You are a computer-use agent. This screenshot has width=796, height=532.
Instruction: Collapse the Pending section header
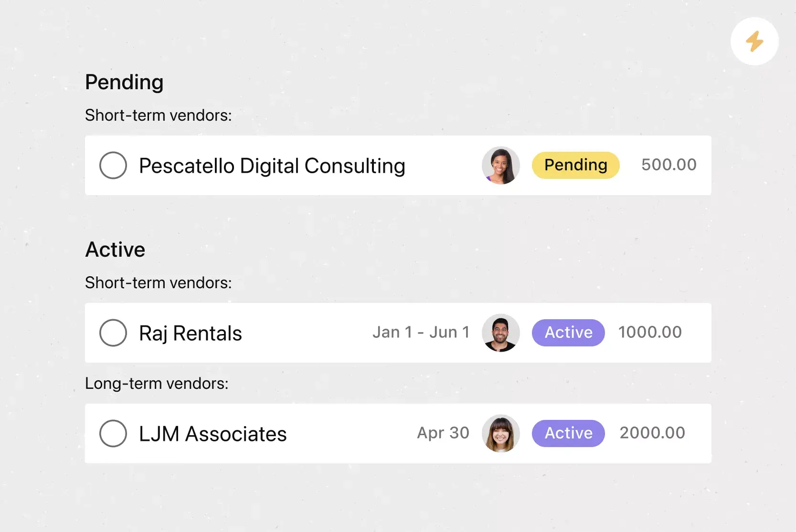point(124,82)
